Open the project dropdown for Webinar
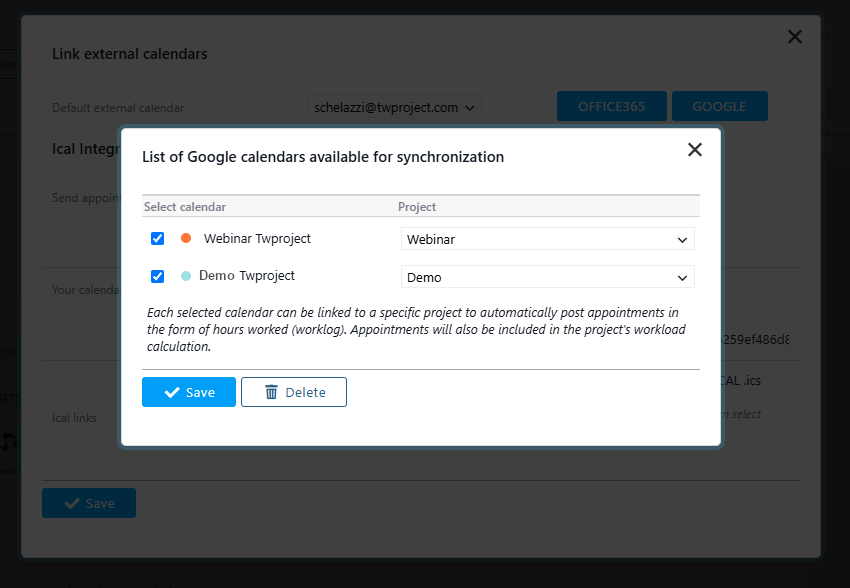This screenshot has width=850, height=588. 548,238
